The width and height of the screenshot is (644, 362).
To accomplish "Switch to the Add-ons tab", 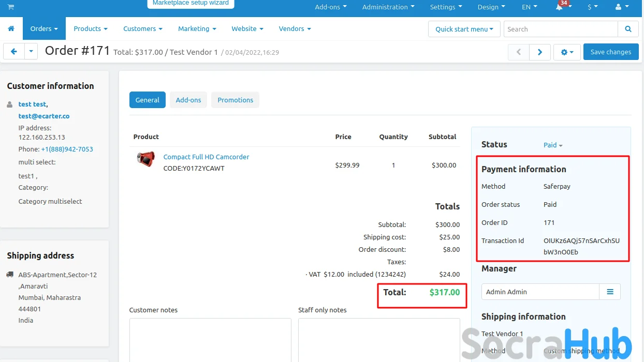I will (x=188, y=100).
